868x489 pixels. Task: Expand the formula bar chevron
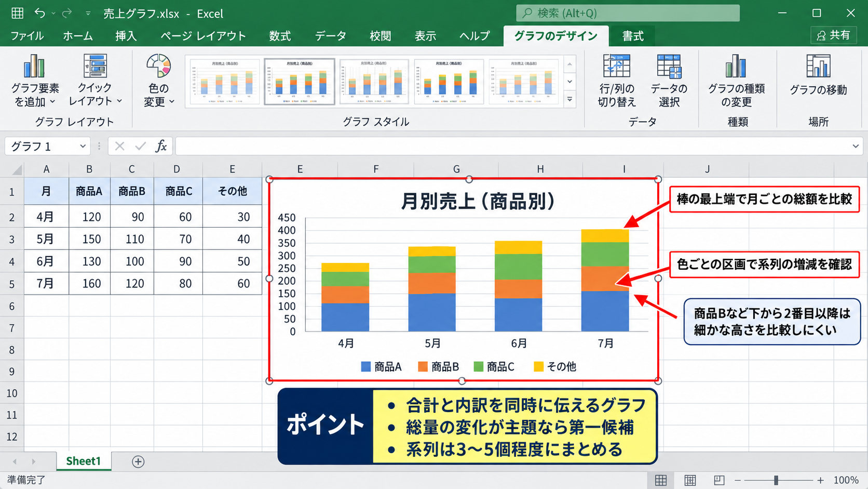point(856,146)
